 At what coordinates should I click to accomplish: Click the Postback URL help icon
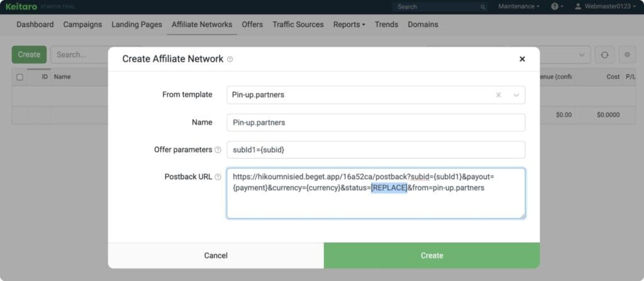pos(218,177)
